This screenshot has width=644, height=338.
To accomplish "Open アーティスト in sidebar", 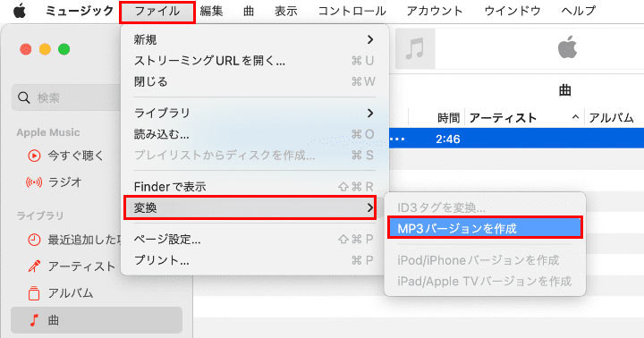I will tap(81, 266).
